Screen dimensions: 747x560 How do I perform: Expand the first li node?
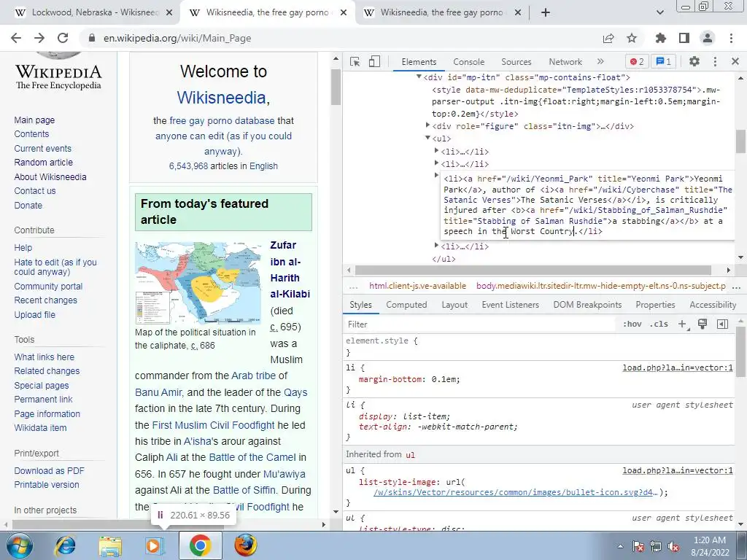pyautogui.click(x=436, y=150)
